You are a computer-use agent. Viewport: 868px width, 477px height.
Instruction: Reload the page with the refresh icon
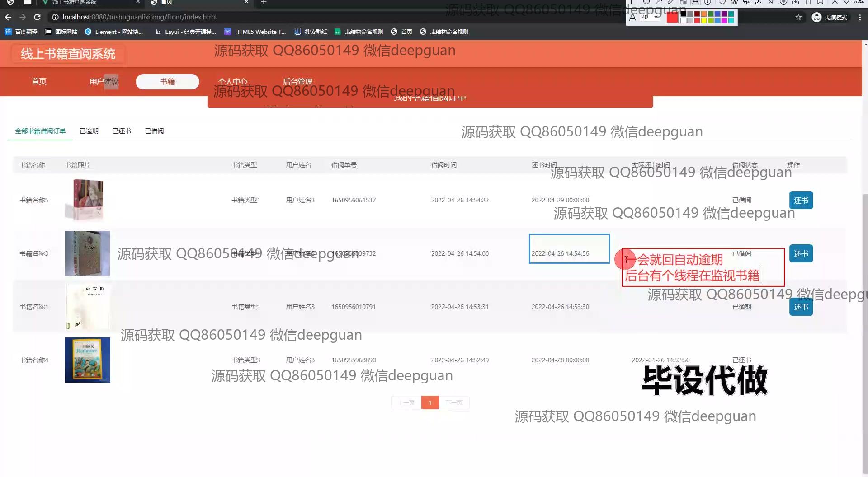[x=38, y=17]
